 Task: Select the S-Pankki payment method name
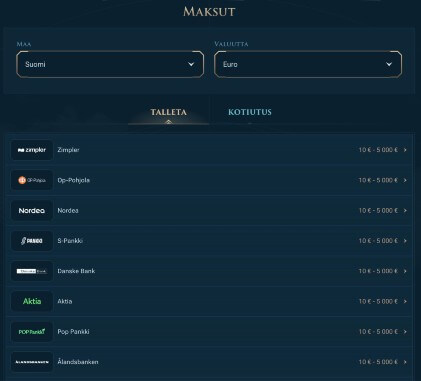pos(70,241)
